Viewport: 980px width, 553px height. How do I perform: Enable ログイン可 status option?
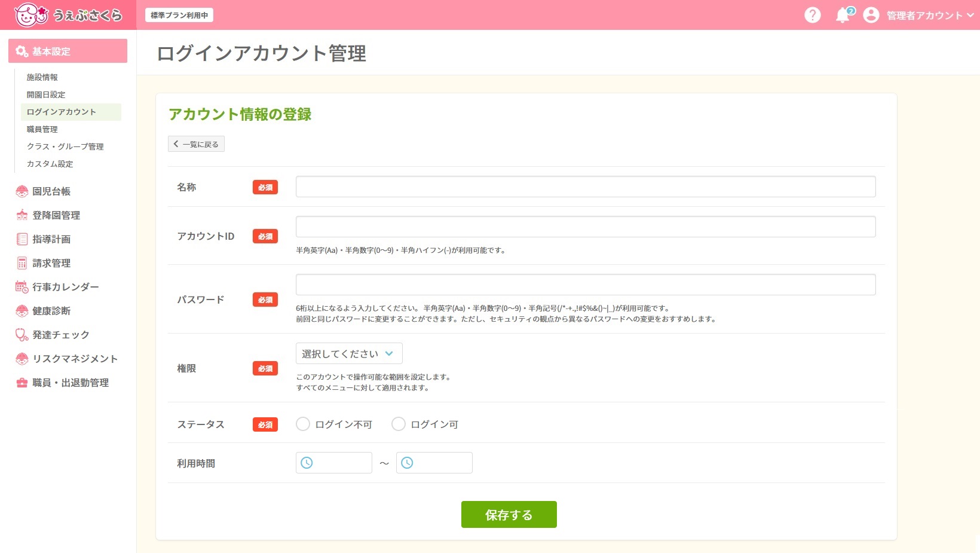pyautogui.click(x=399, y=424)
